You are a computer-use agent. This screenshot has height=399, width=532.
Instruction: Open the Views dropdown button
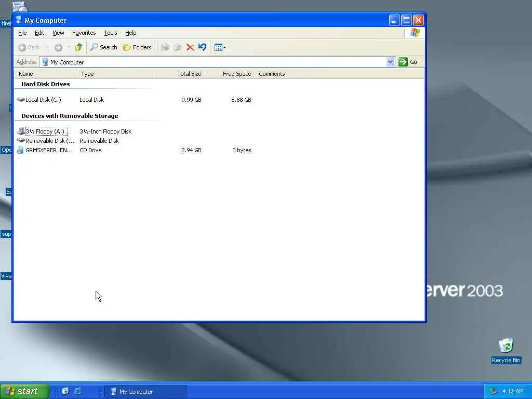[220, 47]
